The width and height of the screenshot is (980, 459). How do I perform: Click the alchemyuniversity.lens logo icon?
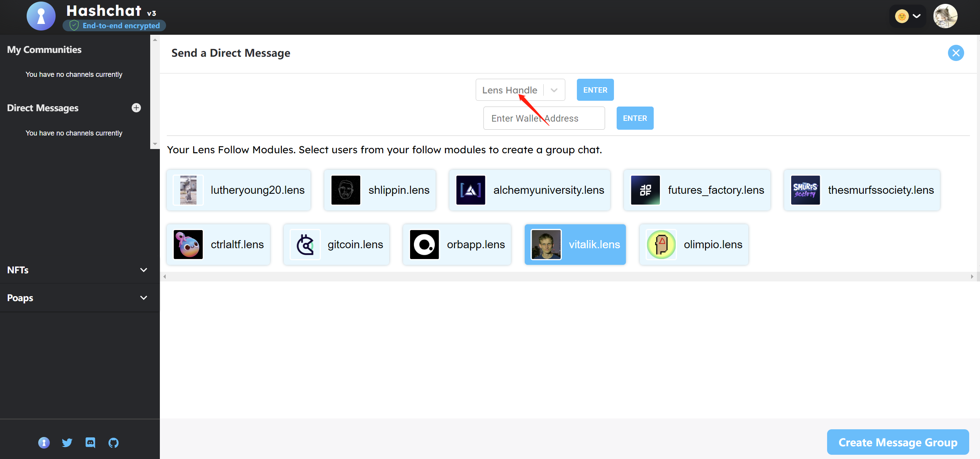[x=471, y=190]
